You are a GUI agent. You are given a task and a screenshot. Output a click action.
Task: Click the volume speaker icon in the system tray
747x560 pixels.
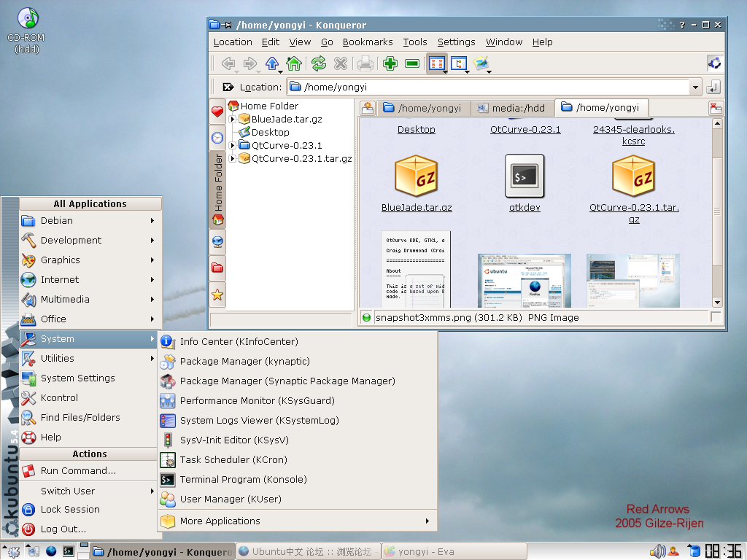[657, 551]
